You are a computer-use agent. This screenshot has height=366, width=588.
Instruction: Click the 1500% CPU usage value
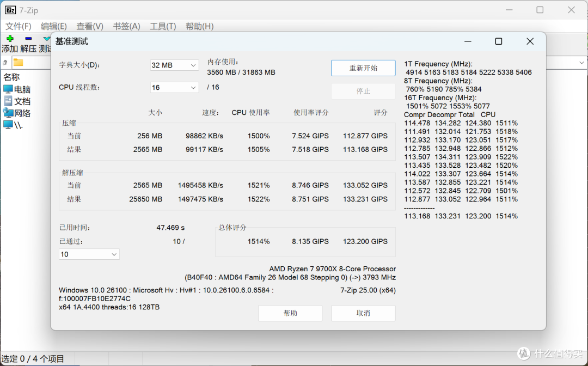(259, 136)
